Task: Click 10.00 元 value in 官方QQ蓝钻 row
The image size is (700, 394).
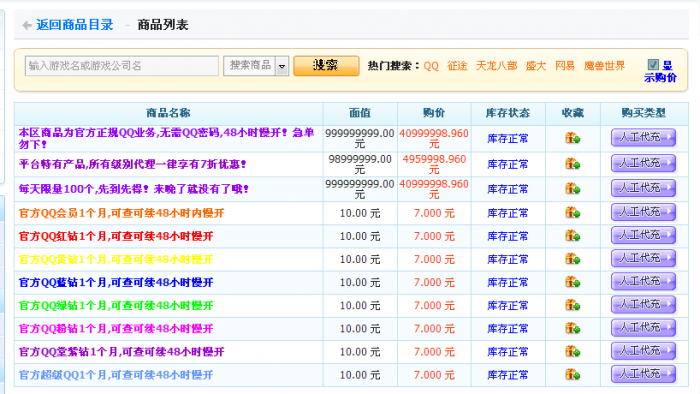Action: coord(360,283)
